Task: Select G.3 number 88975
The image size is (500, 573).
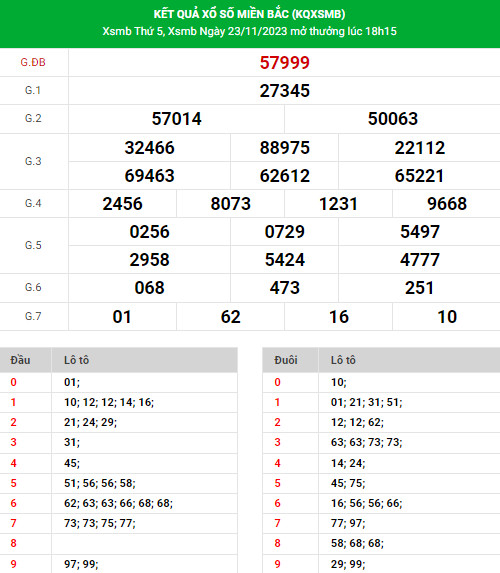Action: [x=284, y=148]
